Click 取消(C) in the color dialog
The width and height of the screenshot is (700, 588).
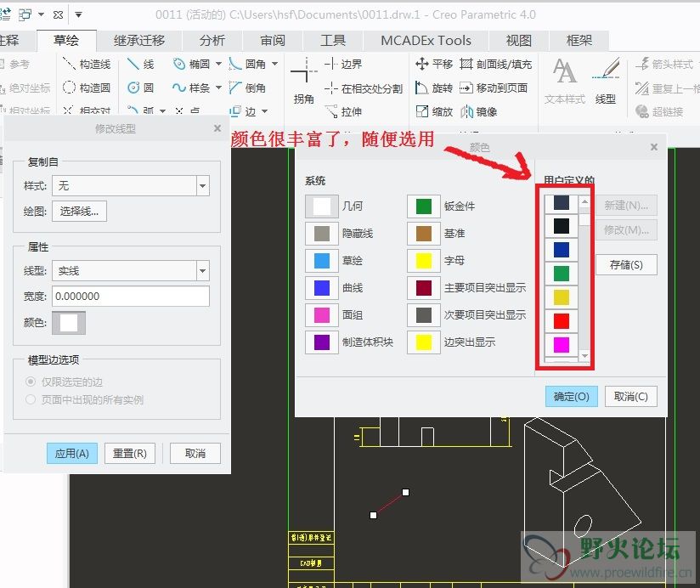tap(631, 397)
